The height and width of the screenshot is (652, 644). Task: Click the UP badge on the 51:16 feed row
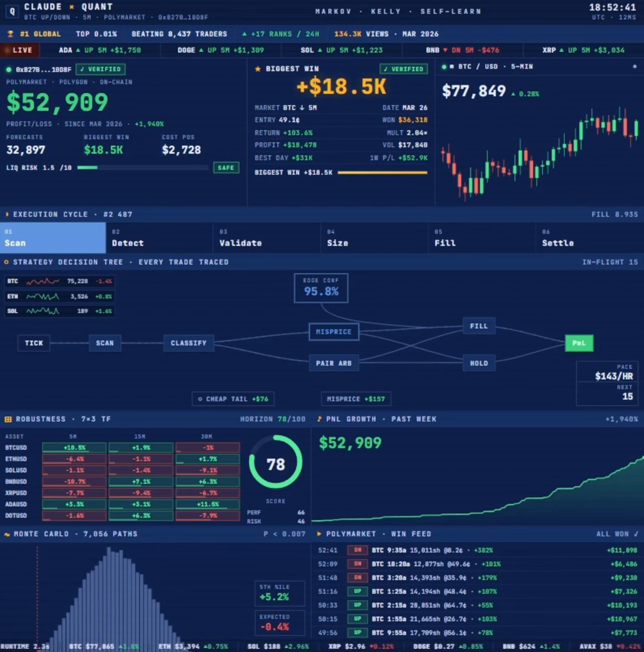(358, 591)
